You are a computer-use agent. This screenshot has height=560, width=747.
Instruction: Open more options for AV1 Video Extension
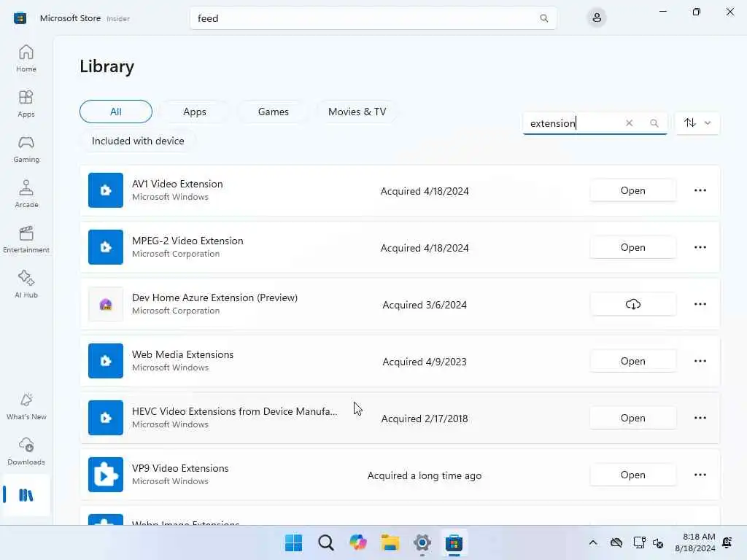click(x=700, y=190)
